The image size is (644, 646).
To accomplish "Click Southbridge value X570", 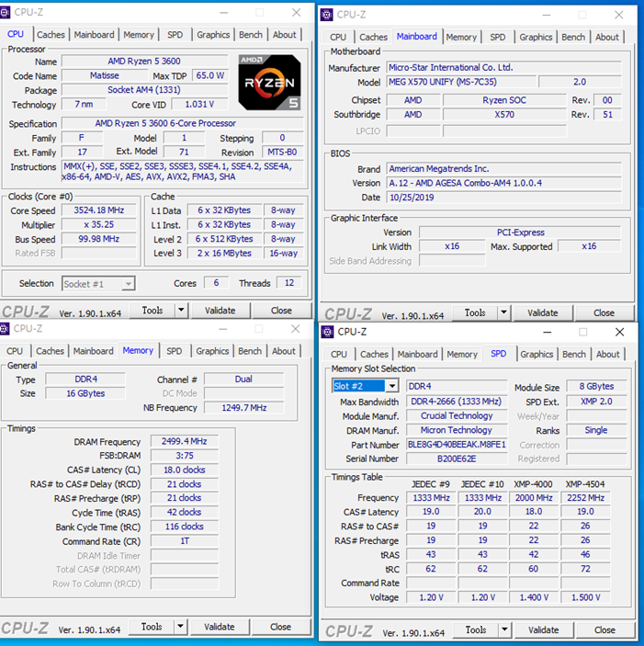I will (504, 115).
